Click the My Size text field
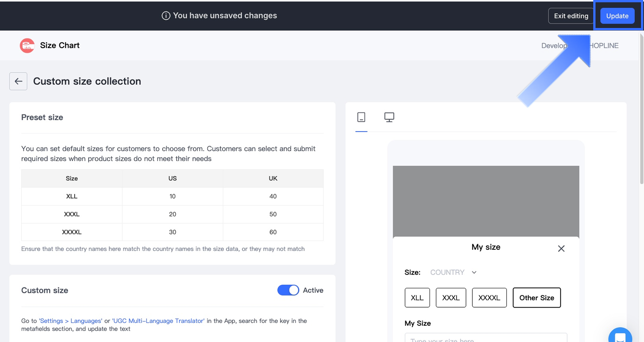The height and width of the screenshot is (342, 644). pos(486,338)
